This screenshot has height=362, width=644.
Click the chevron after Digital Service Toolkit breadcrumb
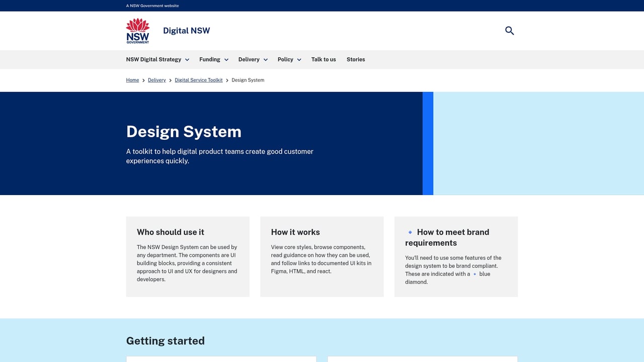pyautogui.click(x=227, y=80)
